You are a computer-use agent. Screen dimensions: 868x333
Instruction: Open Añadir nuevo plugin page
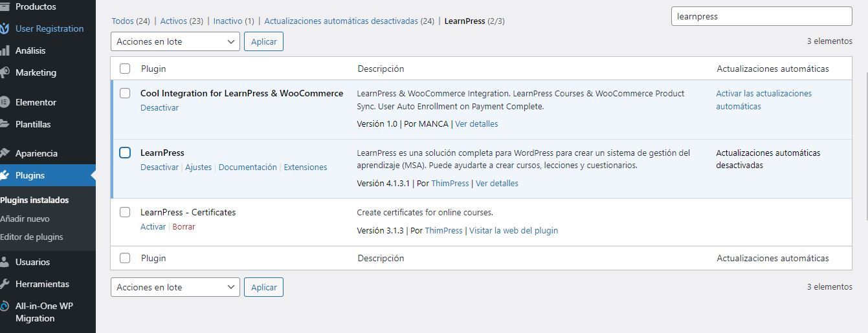pyautogui.click(x=25, y=219)
